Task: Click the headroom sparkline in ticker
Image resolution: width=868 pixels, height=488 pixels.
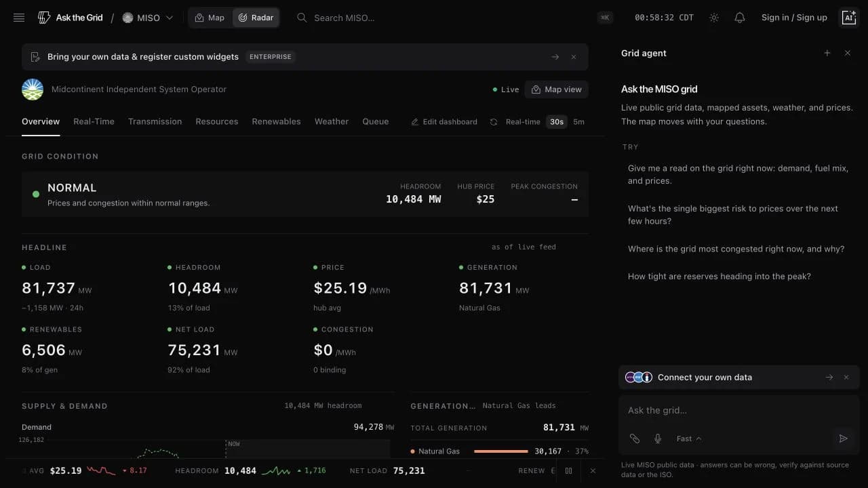Action: click(276, 470)
